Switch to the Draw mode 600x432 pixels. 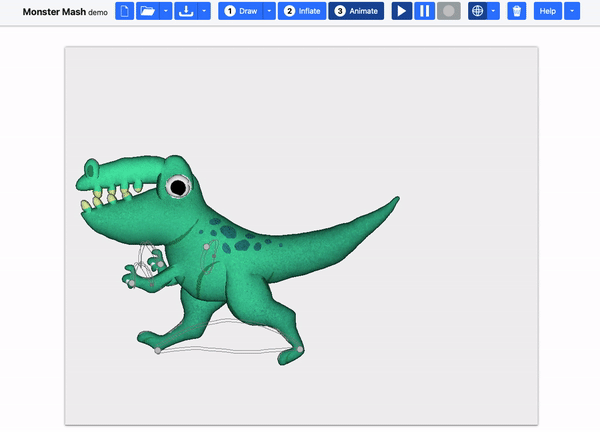(241, 11)
